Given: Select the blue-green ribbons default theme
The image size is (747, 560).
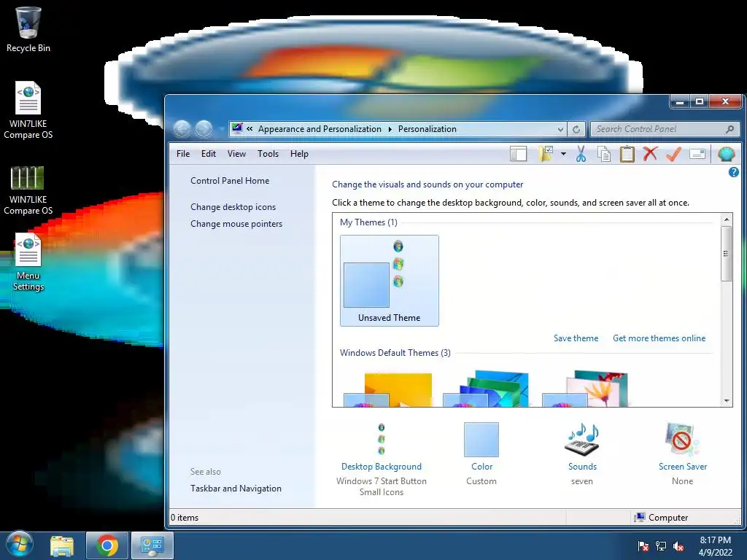Looking at the screenshot, I should click(486, 389).
